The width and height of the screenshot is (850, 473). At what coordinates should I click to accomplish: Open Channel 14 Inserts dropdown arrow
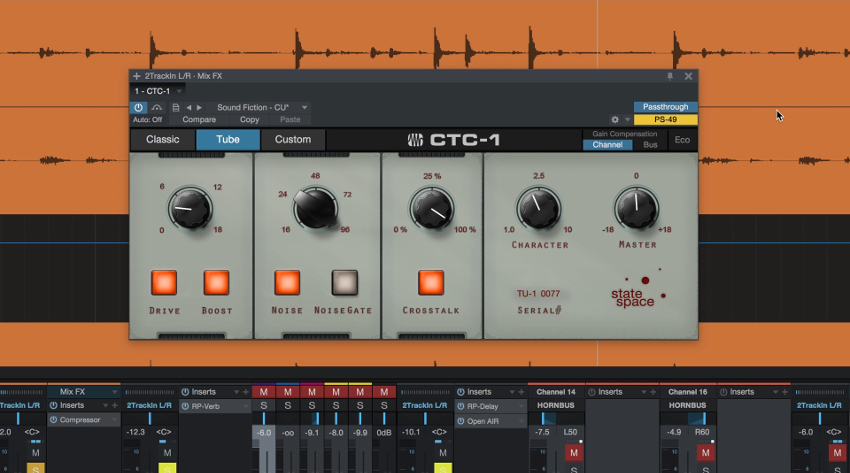(x=643, y=392)
